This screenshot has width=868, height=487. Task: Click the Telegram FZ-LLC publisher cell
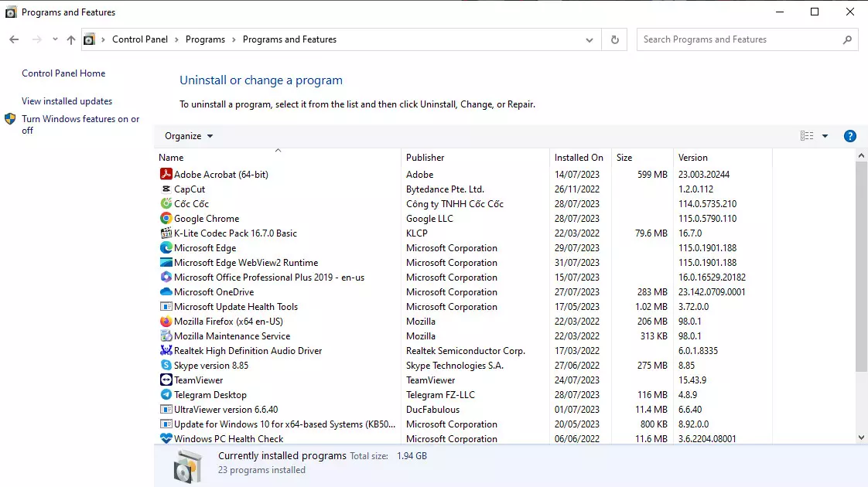[x=440, y=394]
